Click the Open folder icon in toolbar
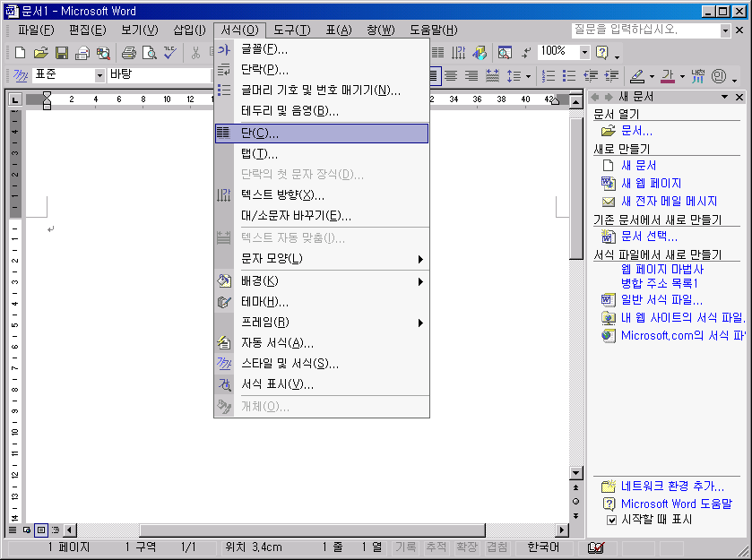This screenshot has height=560, width=752. [x=41, y=52]
